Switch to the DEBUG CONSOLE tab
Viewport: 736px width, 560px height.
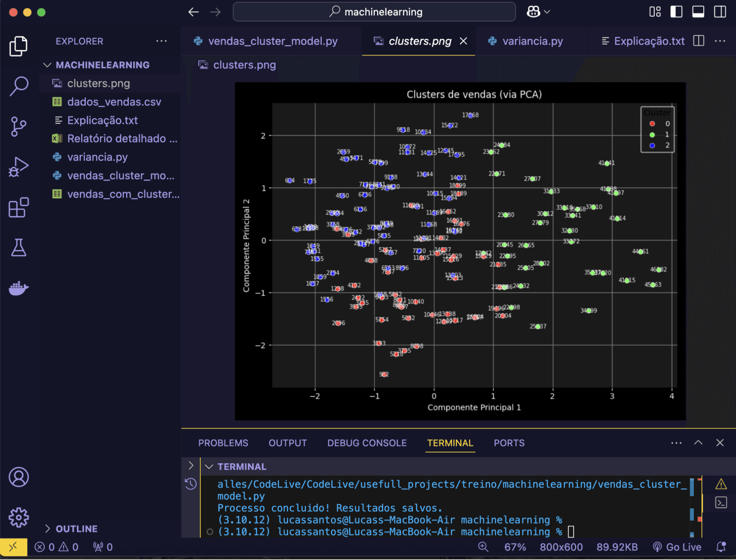pos(367,443)
